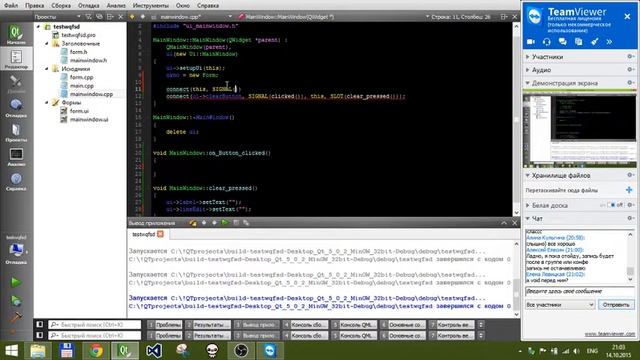Close the testwqfsd output tab
The width and height of the screenshot is (640, 360).
pos(160,234)
